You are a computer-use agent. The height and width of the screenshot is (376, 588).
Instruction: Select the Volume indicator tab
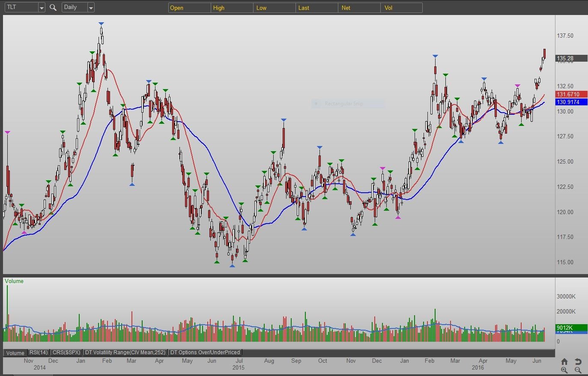(15, 353)
